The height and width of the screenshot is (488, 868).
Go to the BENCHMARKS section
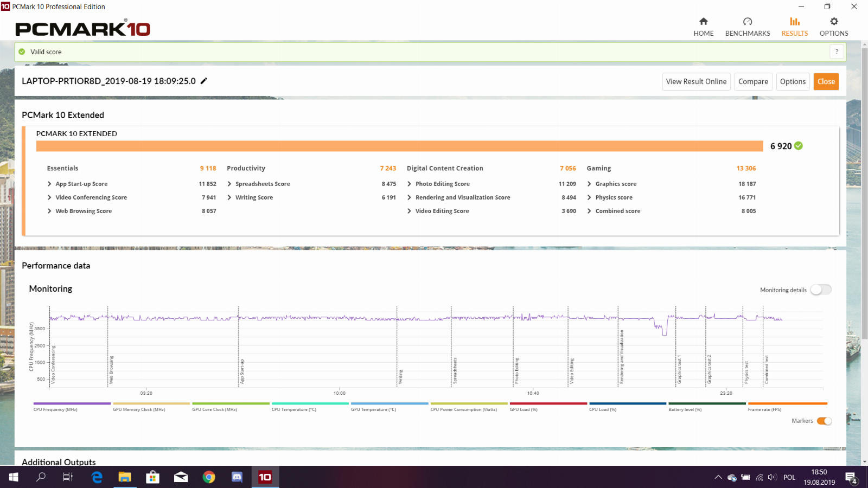[748, 27]
